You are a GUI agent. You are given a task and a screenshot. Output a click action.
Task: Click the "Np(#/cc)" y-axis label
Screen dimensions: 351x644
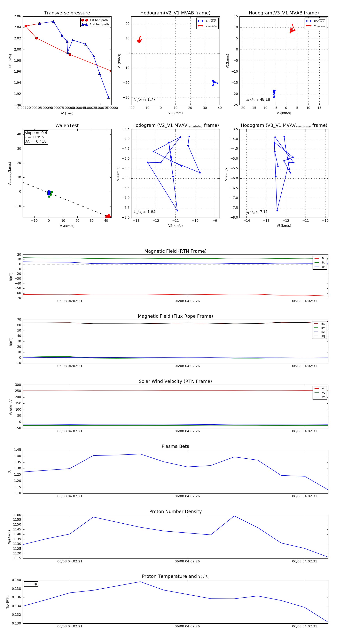click(x=9, y=537)
